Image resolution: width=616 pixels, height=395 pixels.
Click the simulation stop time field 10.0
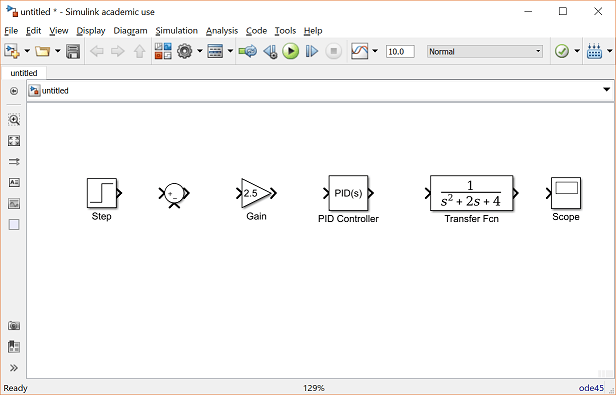[400, 51]
